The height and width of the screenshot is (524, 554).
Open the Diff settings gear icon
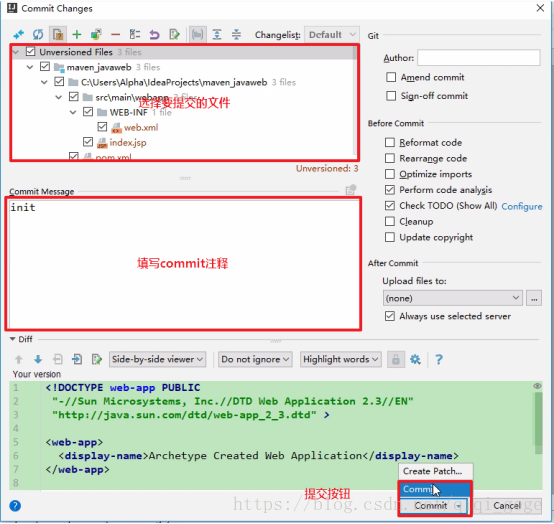click(415, 360)
